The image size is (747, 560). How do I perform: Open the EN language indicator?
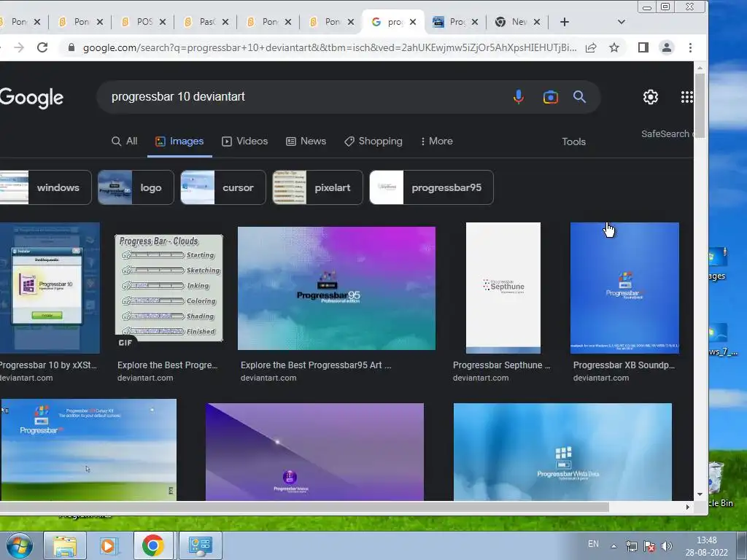pyautogui.click(x=593, y=544)
